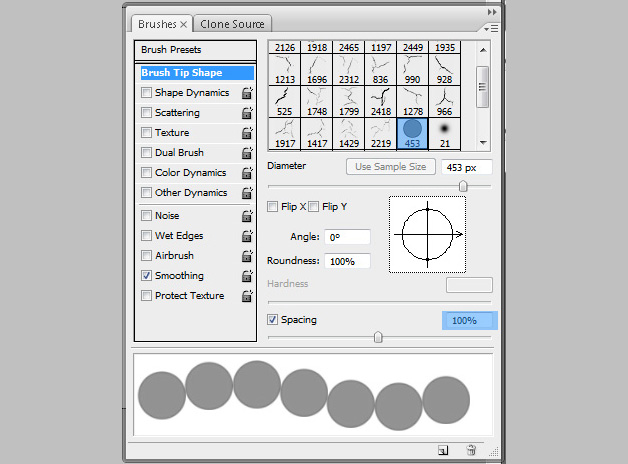
Task: Click the Angle value field
Action: coord(347,237)
